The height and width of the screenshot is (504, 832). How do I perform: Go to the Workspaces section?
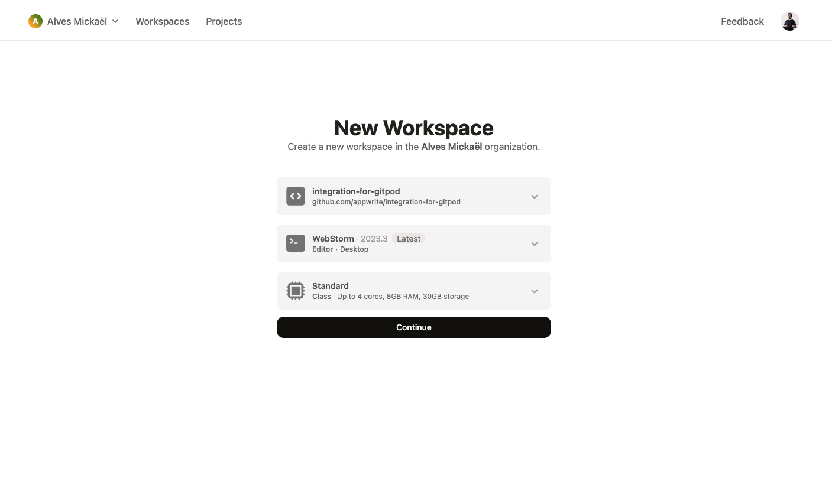pyautogui.click(x=162, y=21)
